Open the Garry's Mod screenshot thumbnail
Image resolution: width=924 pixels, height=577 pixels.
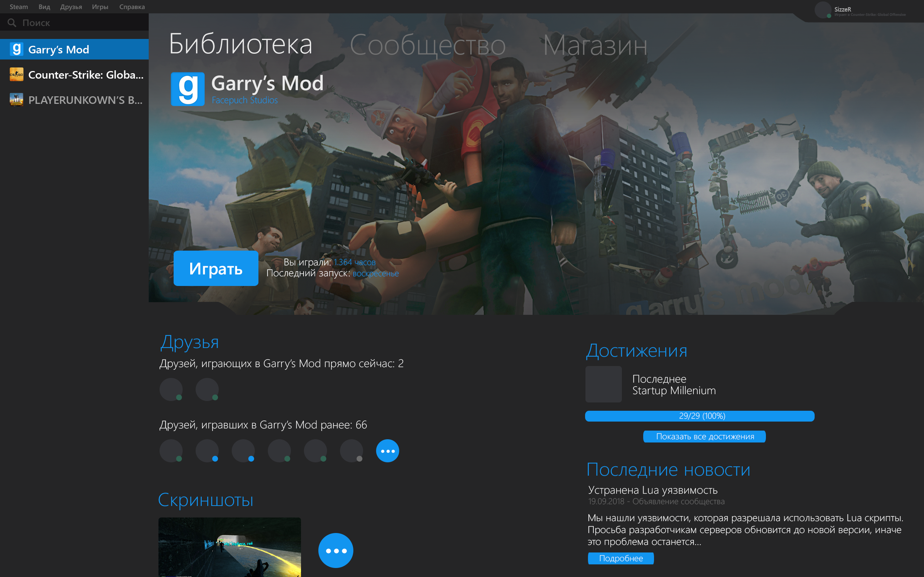click(230, 547)
